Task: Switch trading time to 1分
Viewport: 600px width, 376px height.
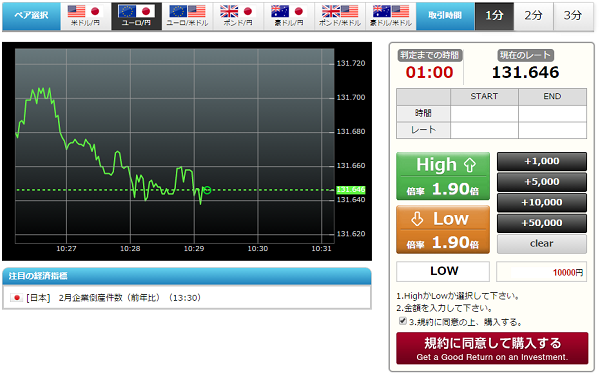Action: (x=494, y=16)
